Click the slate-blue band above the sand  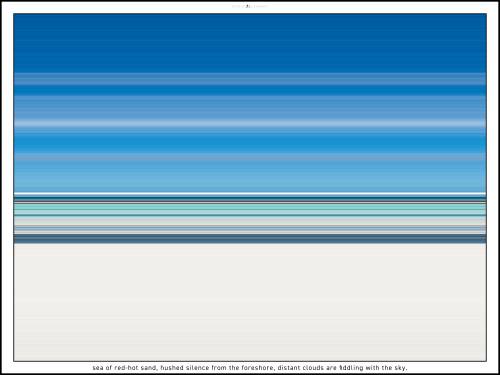pos(250,239)
